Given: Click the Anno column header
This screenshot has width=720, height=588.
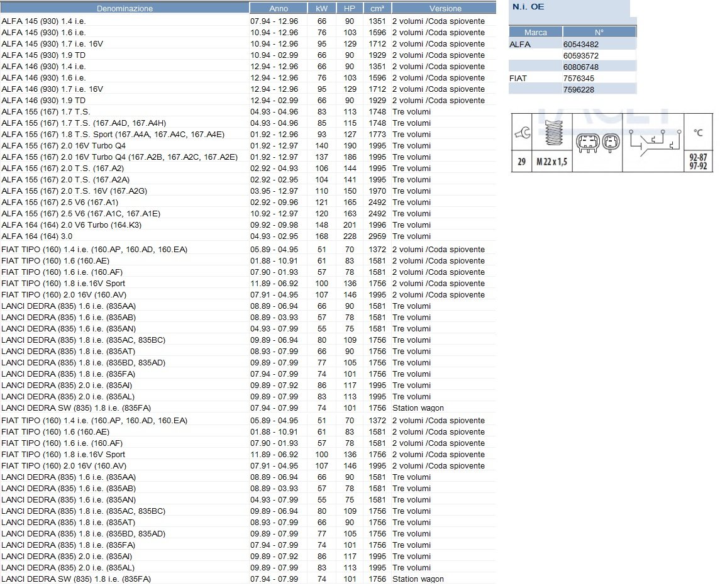Looking at the screenshot, I should (x=279, y=8).
